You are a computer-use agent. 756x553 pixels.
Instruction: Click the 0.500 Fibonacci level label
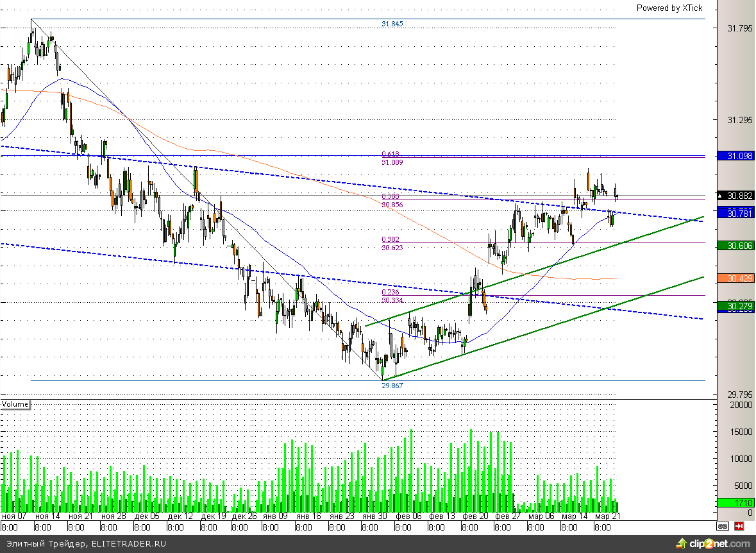(x=390, y=197)
